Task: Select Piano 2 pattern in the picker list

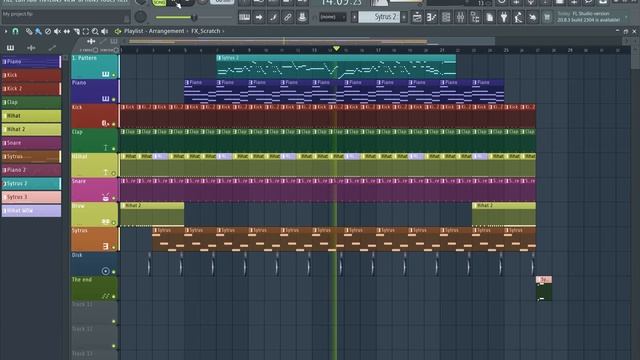Action: (x=31, y=170)
